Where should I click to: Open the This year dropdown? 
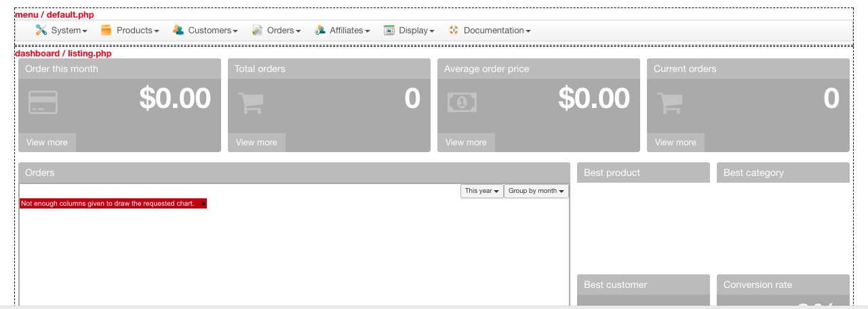pyautogui.click(x=482, y=191)
